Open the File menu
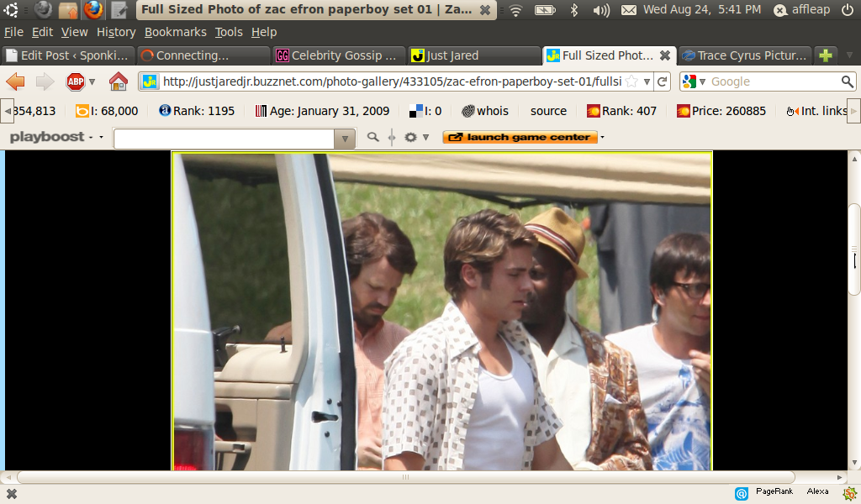This screenshot has width=861, height=504. click(13, 33)
